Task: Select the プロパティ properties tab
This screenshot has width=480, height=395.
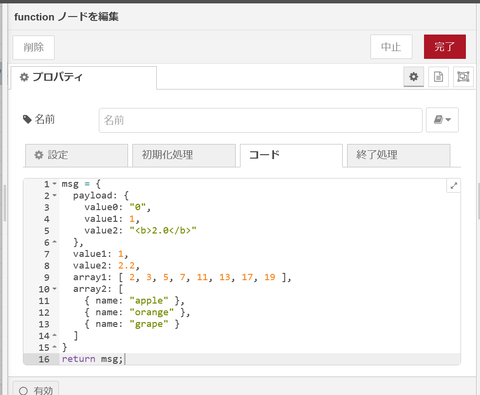Action: 84,77
